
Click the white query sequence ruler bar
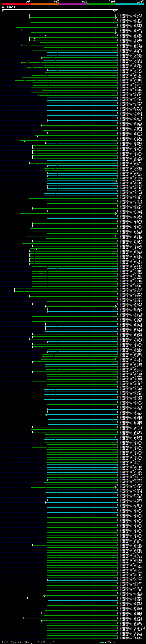[x=60, y=9]
